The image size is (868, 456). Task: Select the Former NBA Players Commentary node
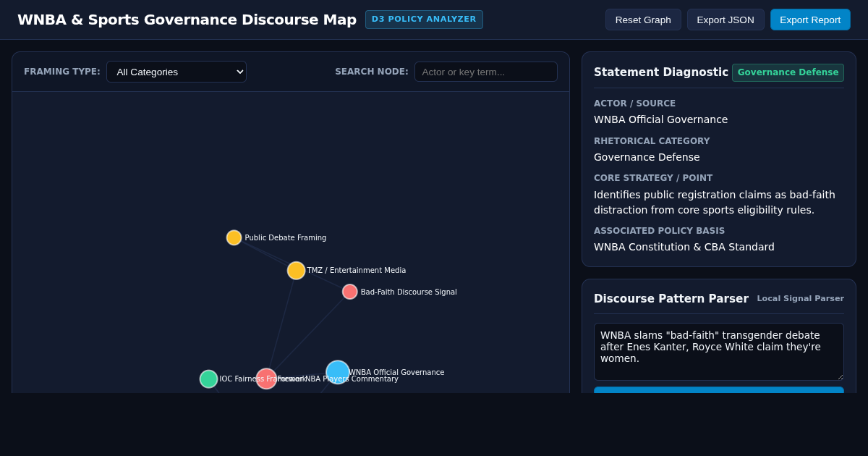click(266, 379)
